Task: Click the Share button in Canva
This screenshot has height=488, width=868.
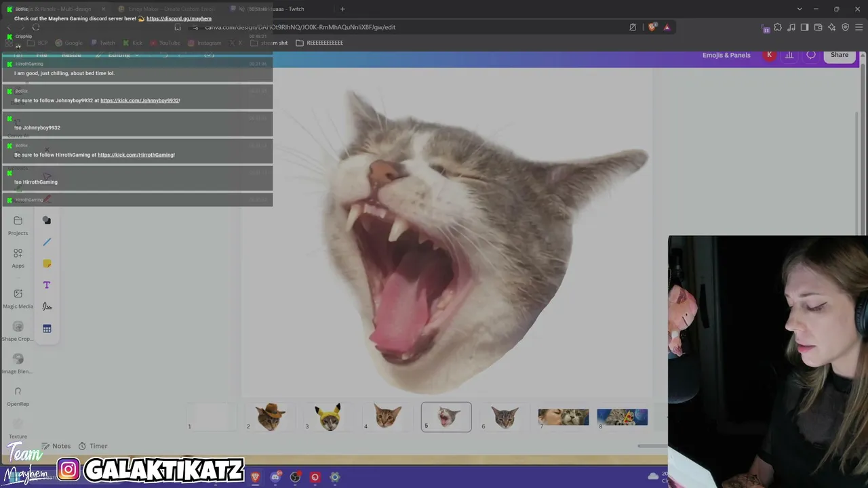Action: [x=840, y=55]
